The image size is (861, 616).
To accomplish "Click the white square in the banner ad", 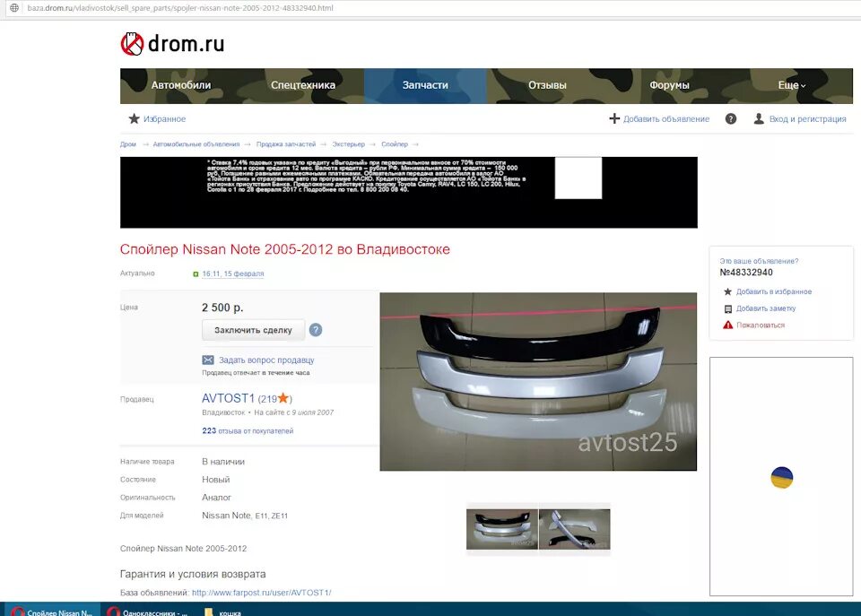I will (578, 178).
